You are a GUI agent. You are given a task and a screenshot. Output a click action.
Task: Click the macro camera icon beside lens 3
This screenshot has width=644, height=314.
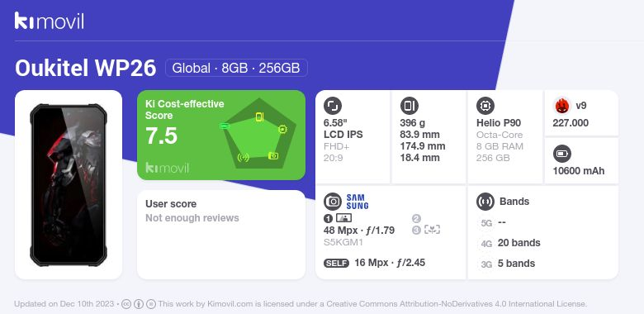point(432,230)
